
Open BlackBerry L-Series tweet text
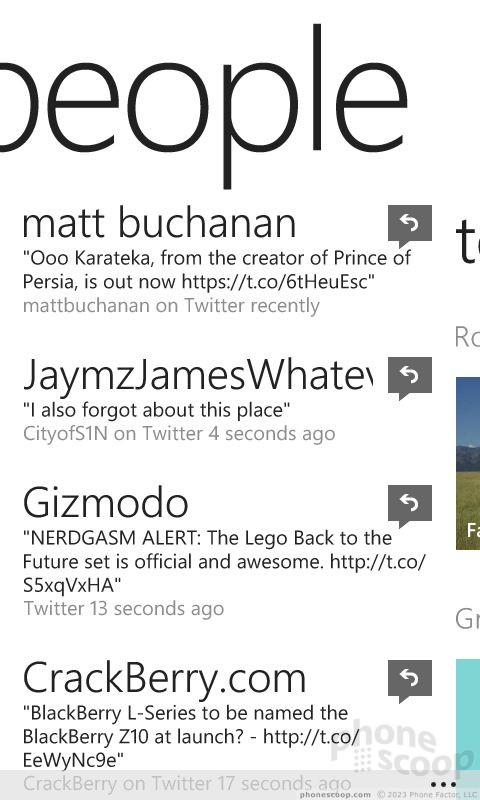[191, 737]
